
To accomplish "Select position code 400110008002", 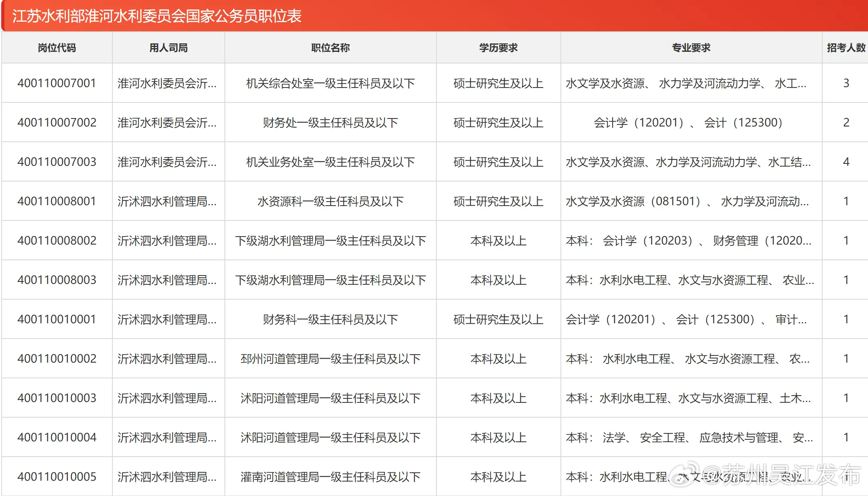I will click(x=57, y=241).
